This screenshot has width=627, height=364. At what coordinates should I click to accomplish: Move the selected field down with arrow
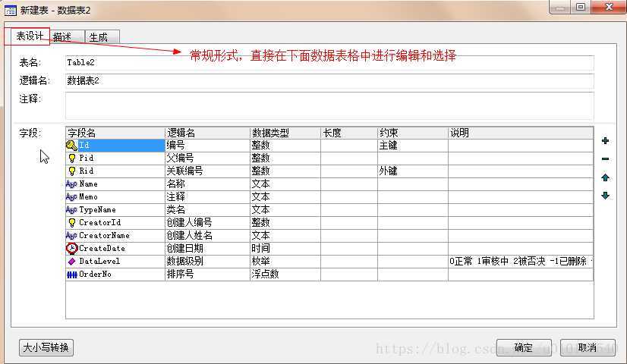[x=605, y=196]
